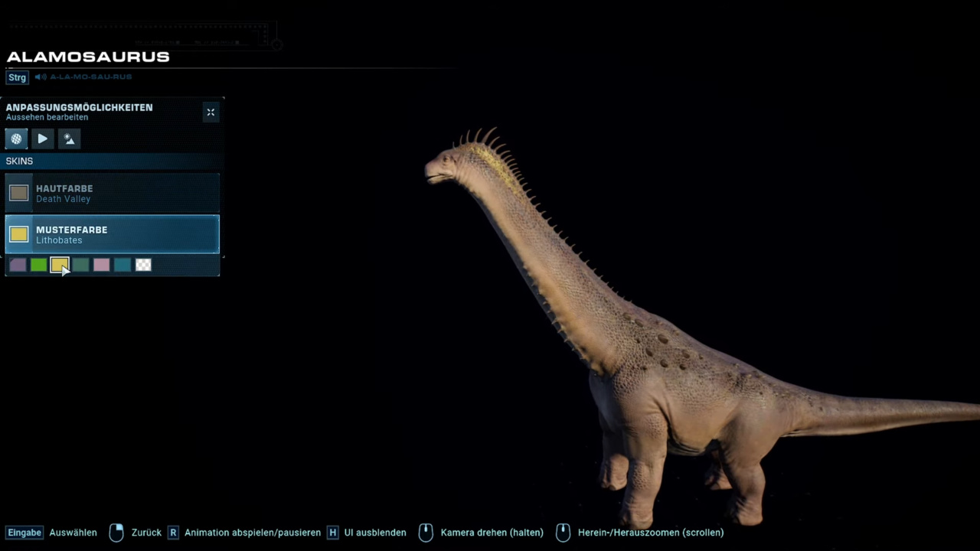Click the R key animation hint
The image size is (980, 551).
[173, 533]
